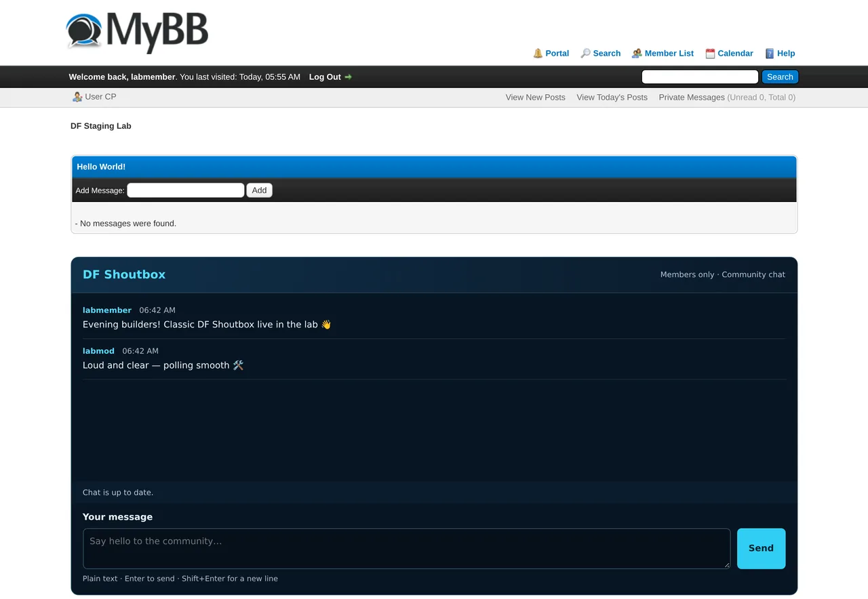Open the Search link in top menu
The image size is (868, 599).
pos(607,54)
